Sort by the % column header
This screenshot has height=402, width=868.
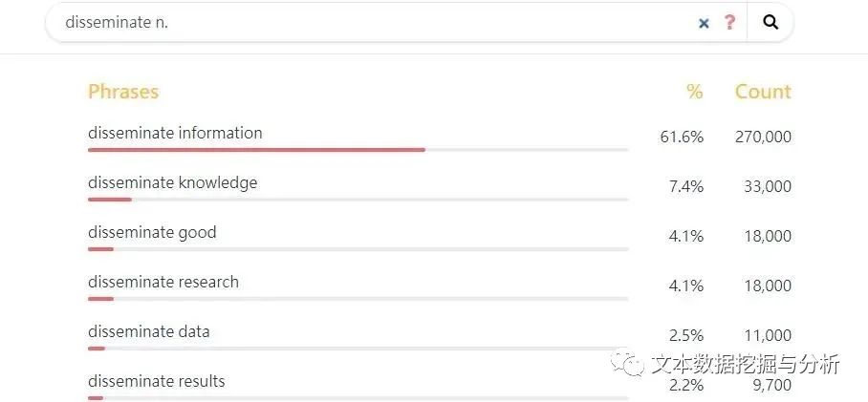(694, 92)
